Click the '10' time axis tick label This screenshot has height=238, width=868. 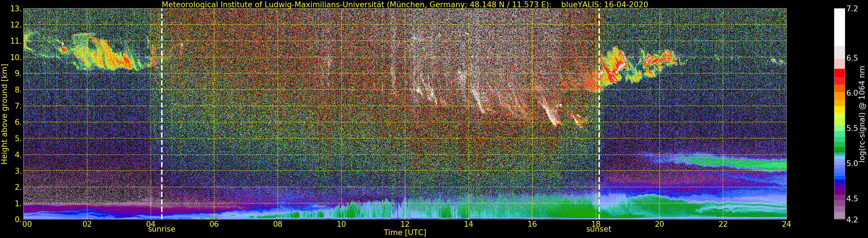click(x=341, y=224)
